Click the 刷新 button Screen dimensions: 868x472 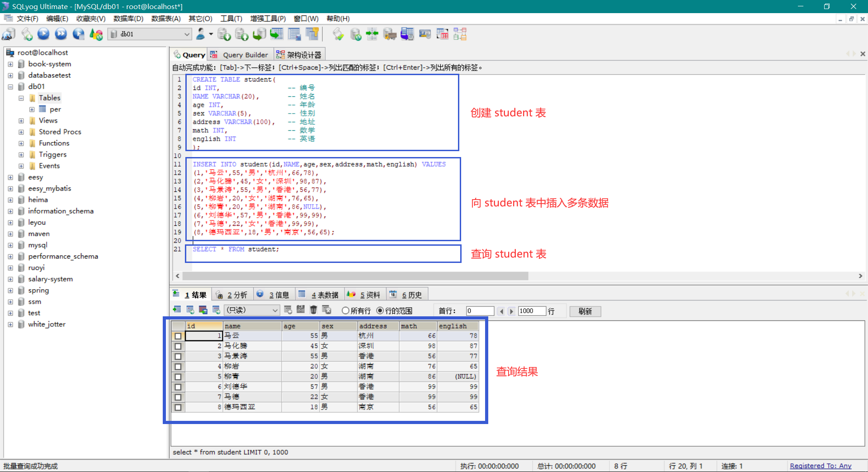585,311
